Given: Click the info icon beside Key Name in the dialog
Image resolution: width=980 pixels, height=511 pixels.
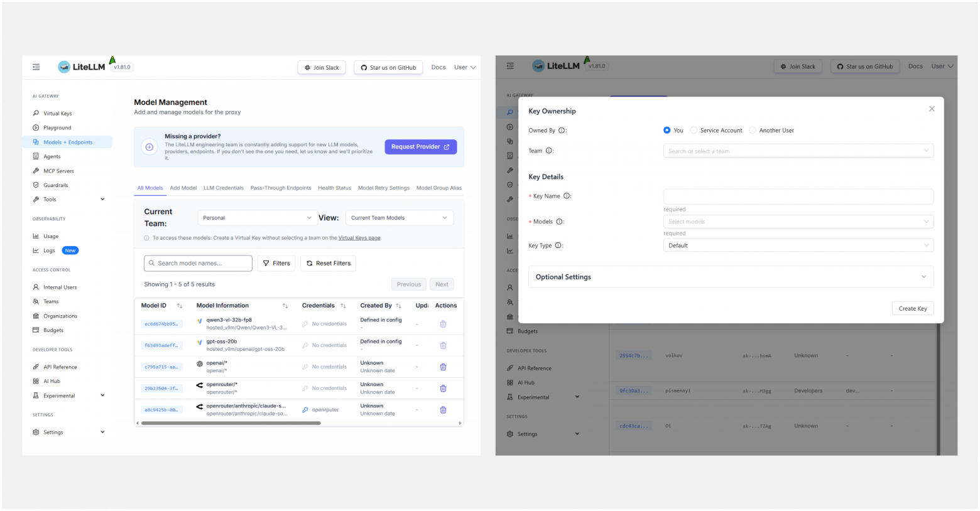Looking at the screenshot, I should point(567,196).
